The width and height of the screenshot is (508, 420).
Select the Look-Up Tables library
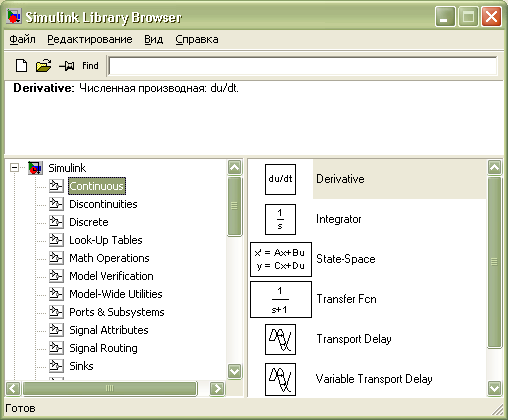[x=106, y=240]
